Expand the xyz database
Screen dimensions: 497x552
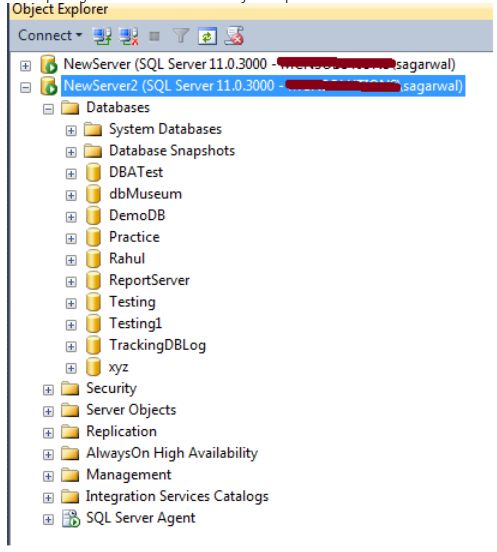(x=71, y=368)
